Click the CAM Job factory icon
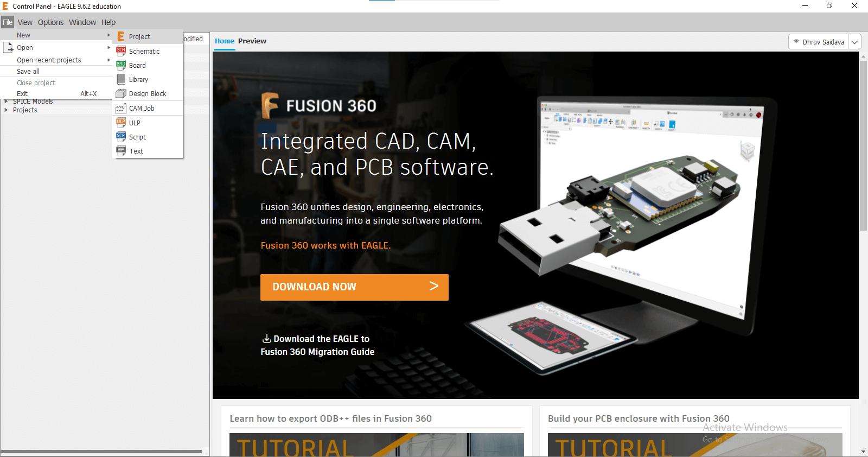Image resolution: width=868 pixels, height=457 pixels. (121, 108)
